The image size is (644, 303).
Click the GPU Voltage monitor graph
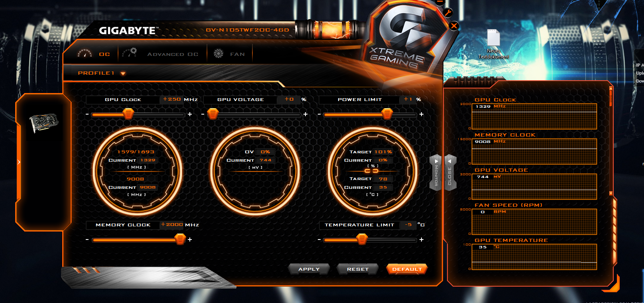click(534, 186)
